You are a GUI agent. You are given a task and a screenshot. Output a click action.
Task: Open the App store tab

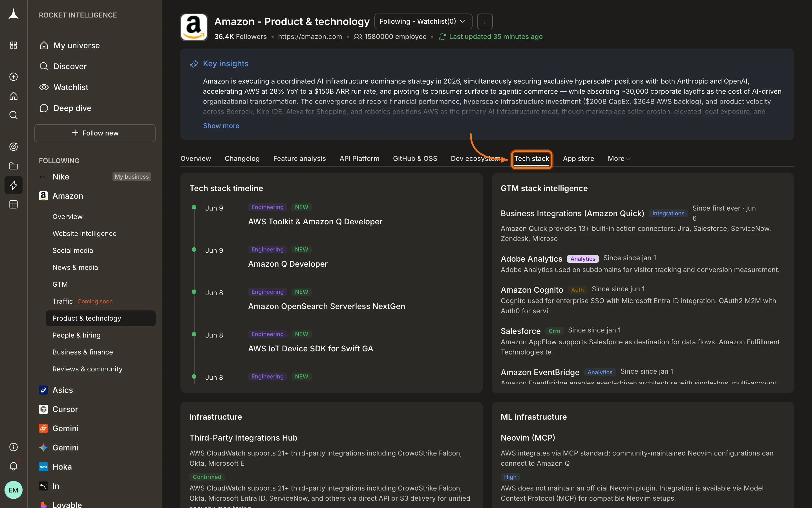coord(578,159)
